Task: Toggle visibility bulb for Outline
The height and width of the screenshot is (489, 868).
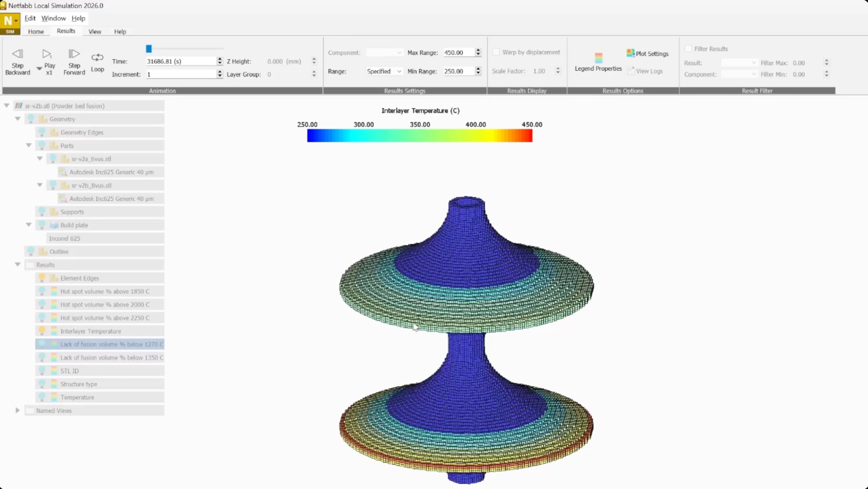Action: (x=31, y=252)
